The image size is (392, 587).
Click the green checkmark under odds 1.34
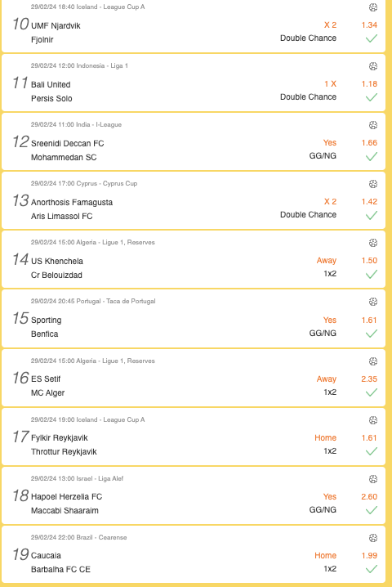tap(372, 38)
